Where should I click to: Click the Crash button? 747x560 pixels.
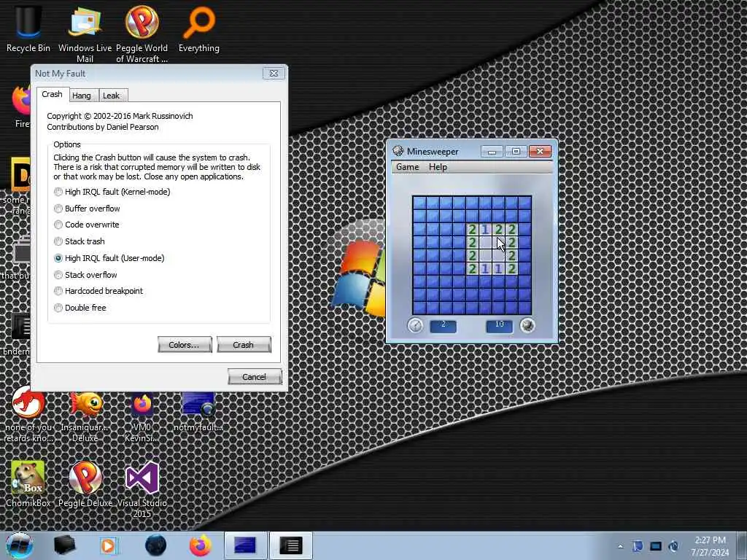pyautogui.click(x=244, y=345)
